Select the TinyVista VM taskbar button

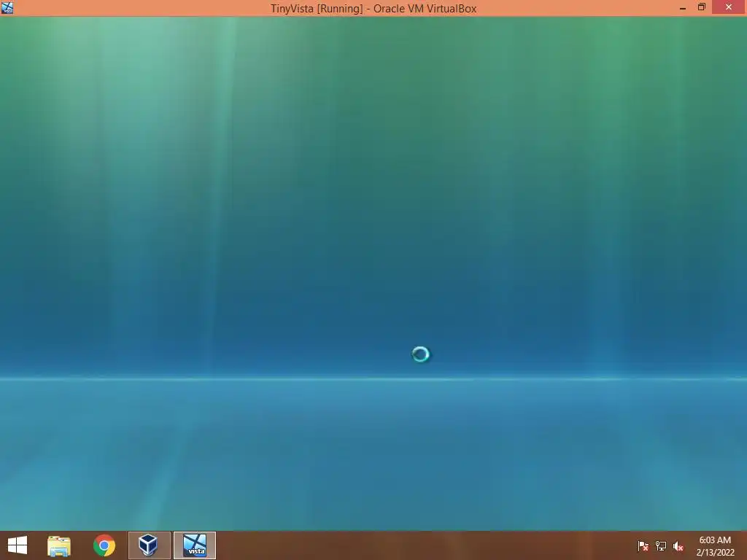tap(194, 545)
